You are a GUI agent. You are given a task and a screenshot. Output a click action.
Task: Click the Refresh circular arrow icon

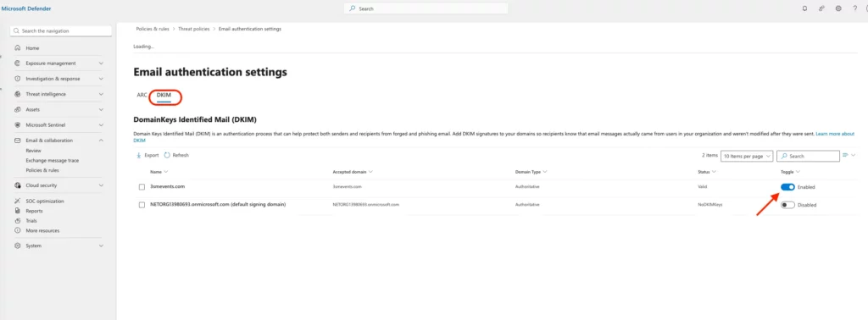[167, 155]
